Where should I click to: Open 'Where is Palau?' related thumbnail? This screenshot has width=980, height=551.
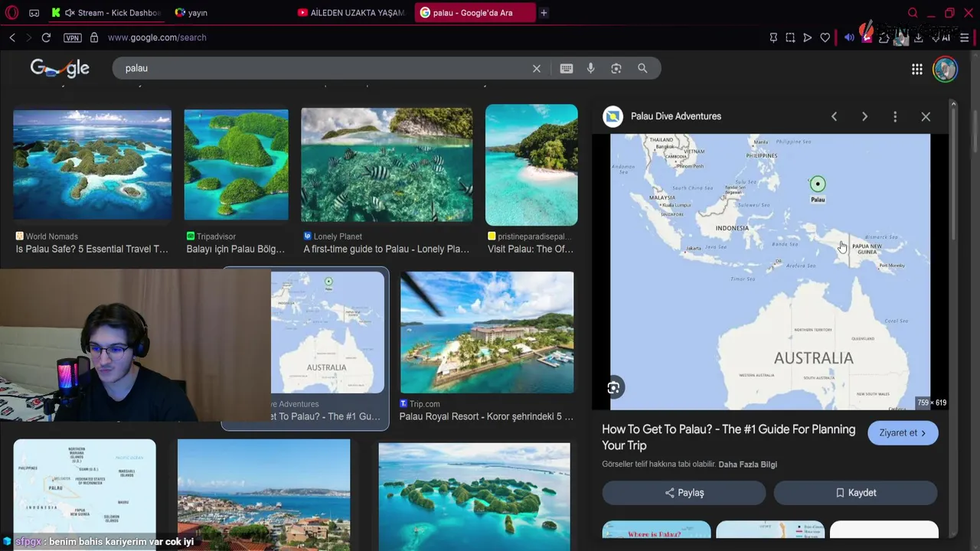656,530
